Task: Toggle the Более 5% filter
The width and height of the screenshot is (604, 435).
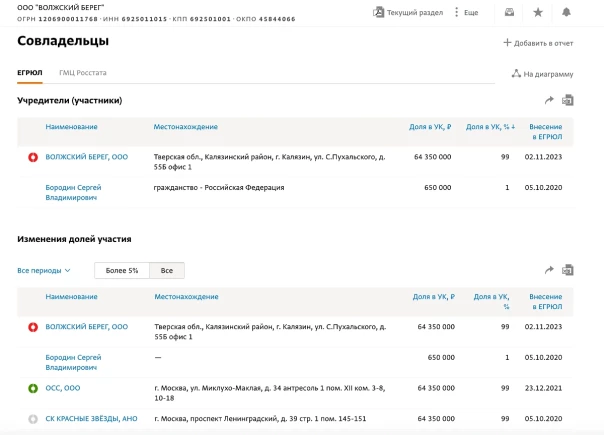Action: (x=122, y=271)
